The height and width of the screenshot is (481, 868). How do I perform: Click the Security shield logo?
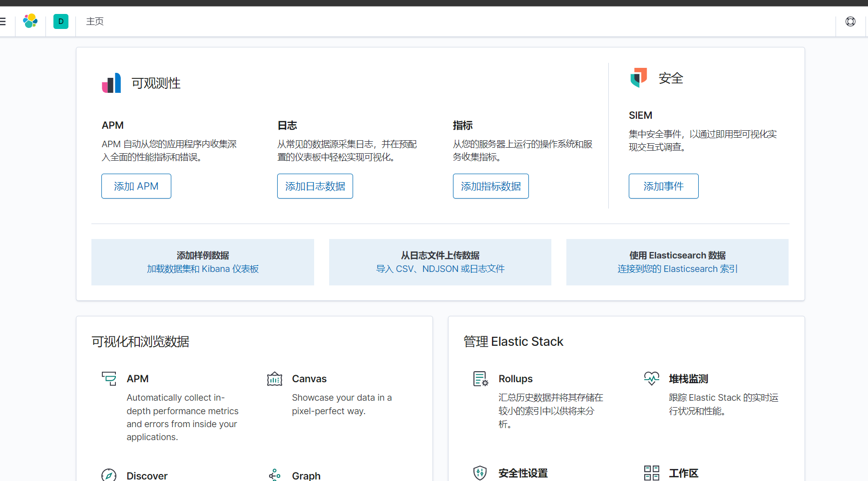tap(638, 78)
